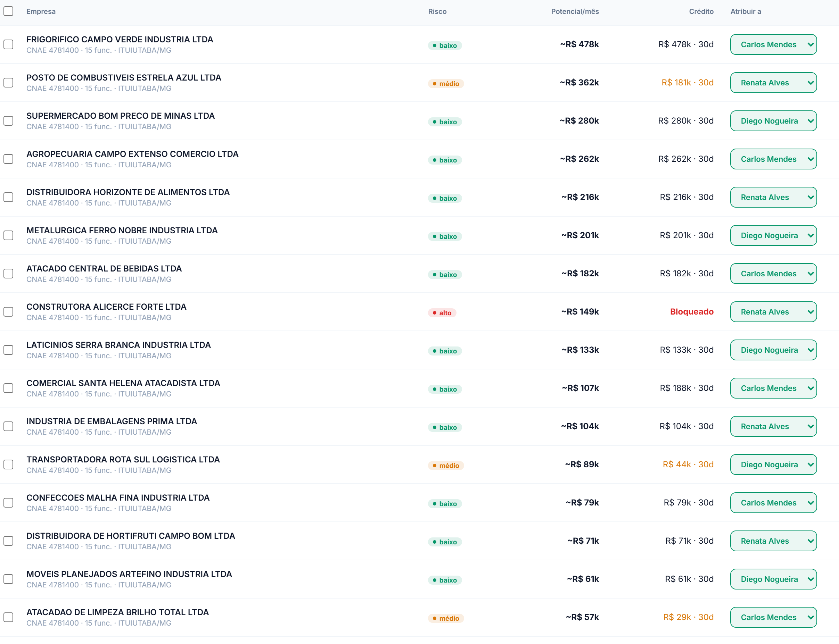Click company name FRIGORIFICO CAMPO VERDE INDUSTRIA LTDA
The image size is (839, 644).
(120, 40)
